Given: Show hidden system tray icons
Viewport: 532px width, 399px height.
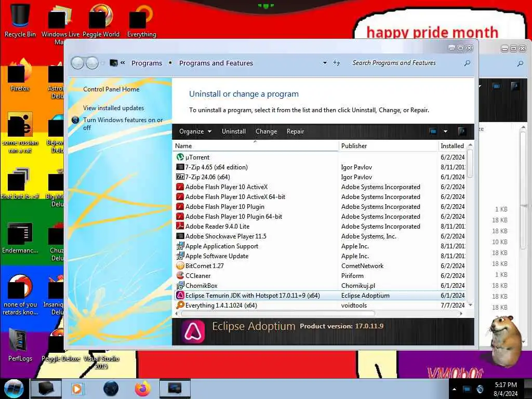Looking at the screenshot, I should 454,389.
